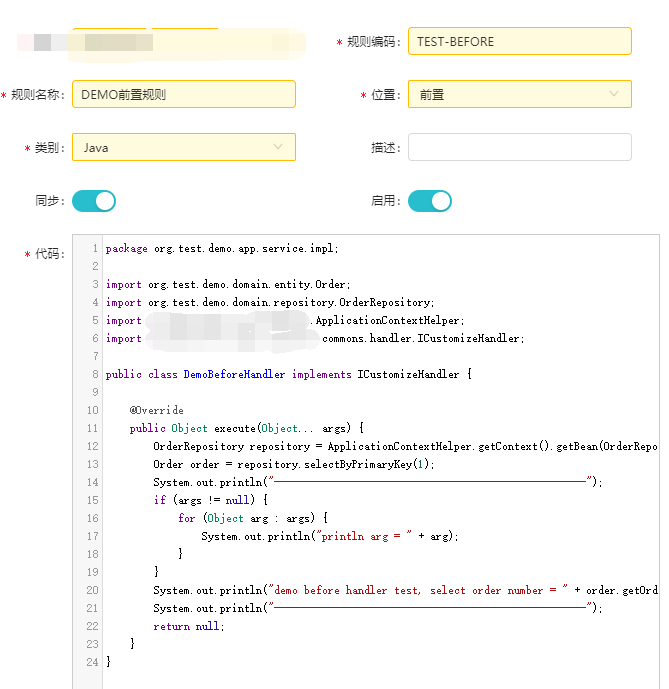Click the 'demo before handler test' line

click(x=405, y=591)
